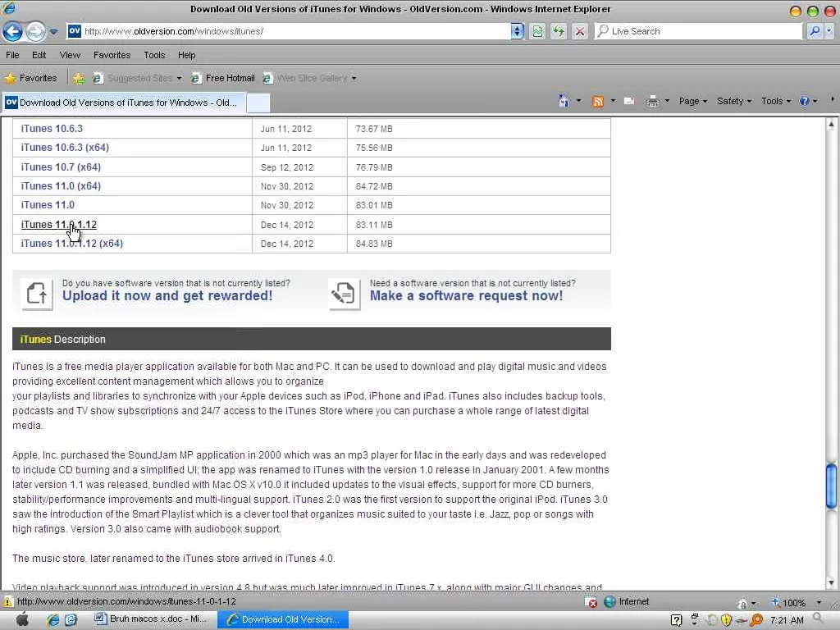Image resolution: width=840 pixels, height=630 pixels.
Task: Click the scrollbar up arrow
Action: pyautogui.click(x=832, y=125)
